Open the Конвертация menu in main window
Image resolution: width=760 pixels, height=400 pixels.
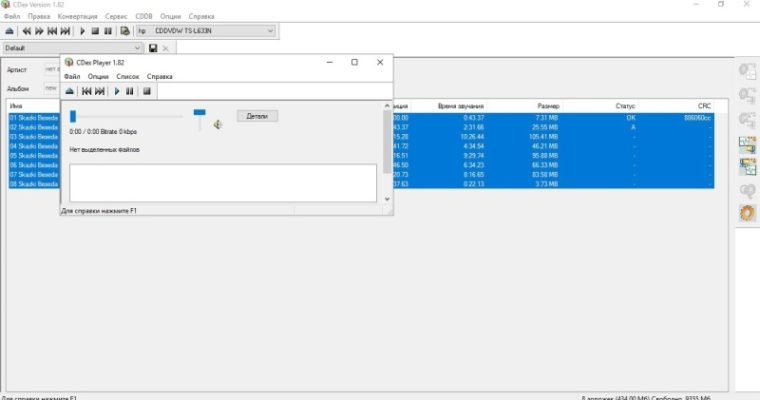point(78,17)
